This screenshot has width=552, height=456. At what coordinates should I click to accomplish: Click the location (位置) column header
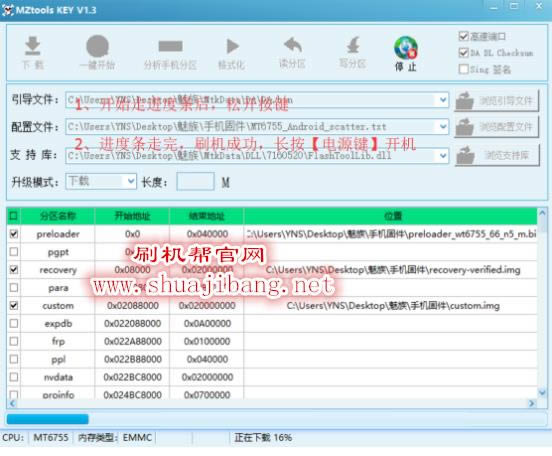click(x=391, y=216)
